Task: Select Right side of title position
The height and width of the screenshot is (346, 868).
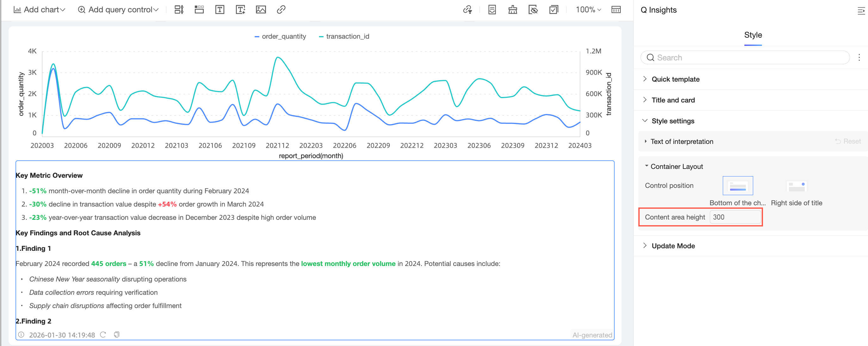Action: point(796,186)
